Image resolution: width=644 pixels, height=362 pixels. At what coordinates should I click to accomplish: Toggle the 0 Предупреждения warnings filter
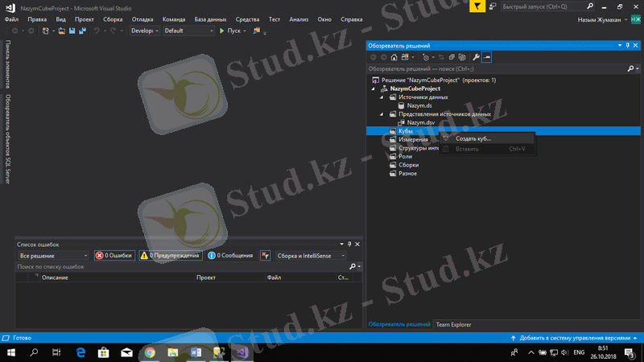pyautogui.click(x=170, y=256)
